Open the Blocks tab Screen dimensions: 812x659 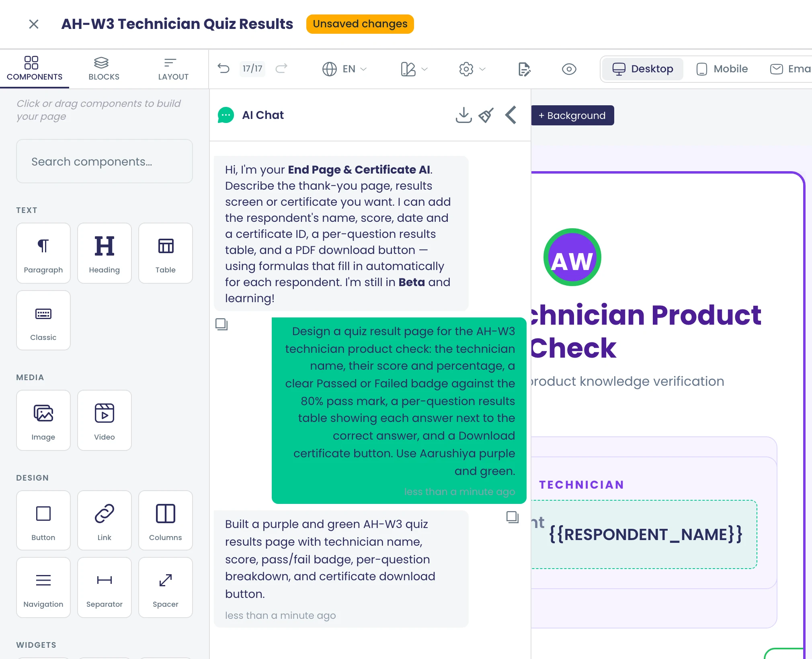click(x=104, y=69)
